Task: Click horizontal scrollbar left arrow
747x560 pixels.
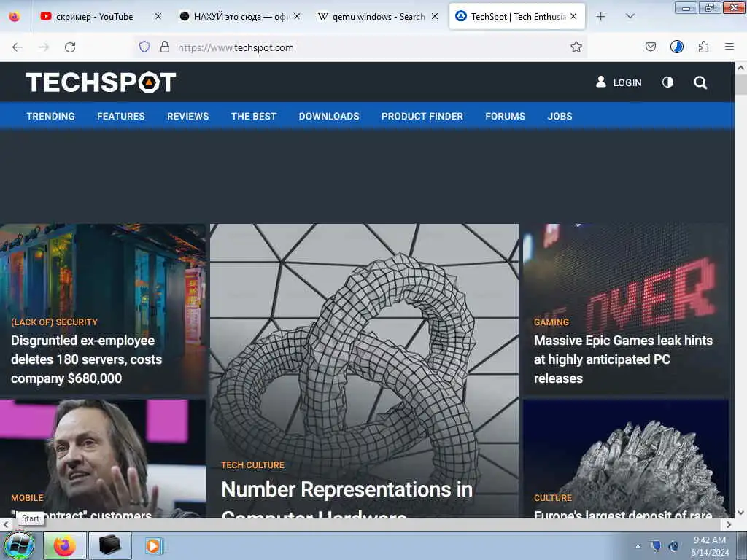Action: click(5, 524)
